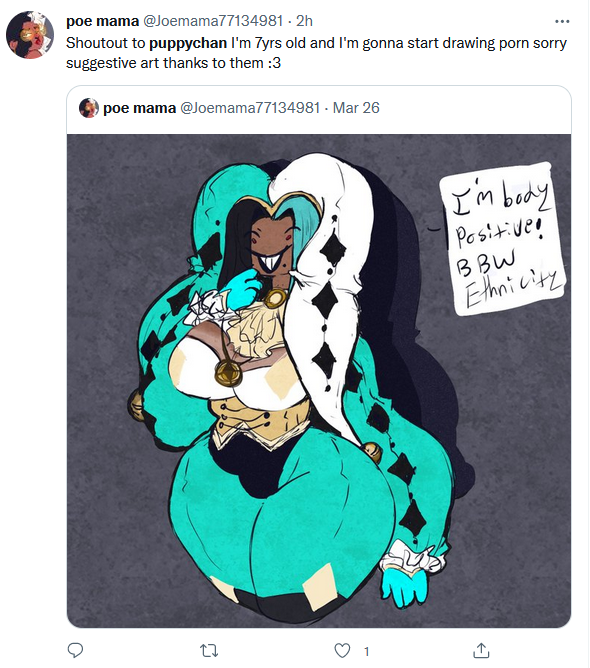
Task: Click the poe mama name inside the quoted tweet
Action: [139, 108]
